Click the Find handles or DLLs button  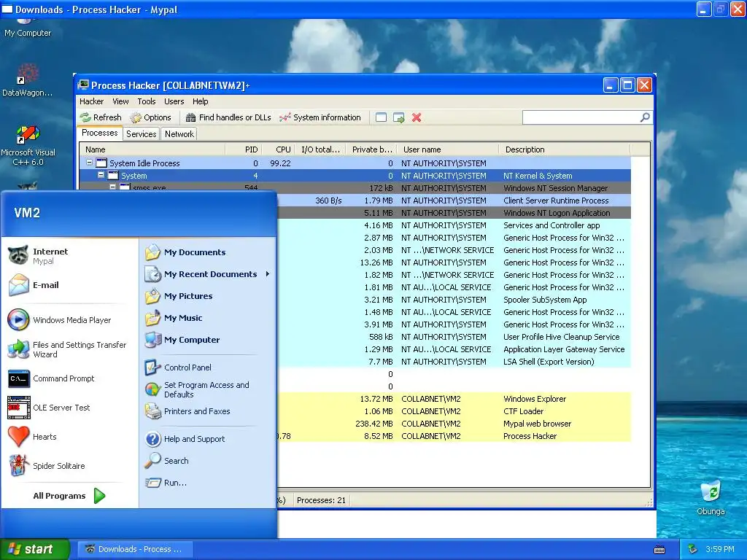pos(228,117)
